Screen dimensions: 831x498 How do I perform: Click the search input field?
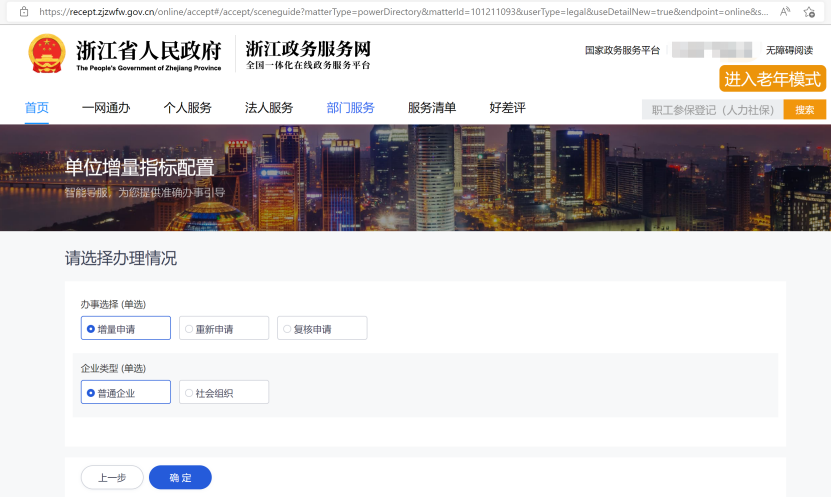click(712, 110)
